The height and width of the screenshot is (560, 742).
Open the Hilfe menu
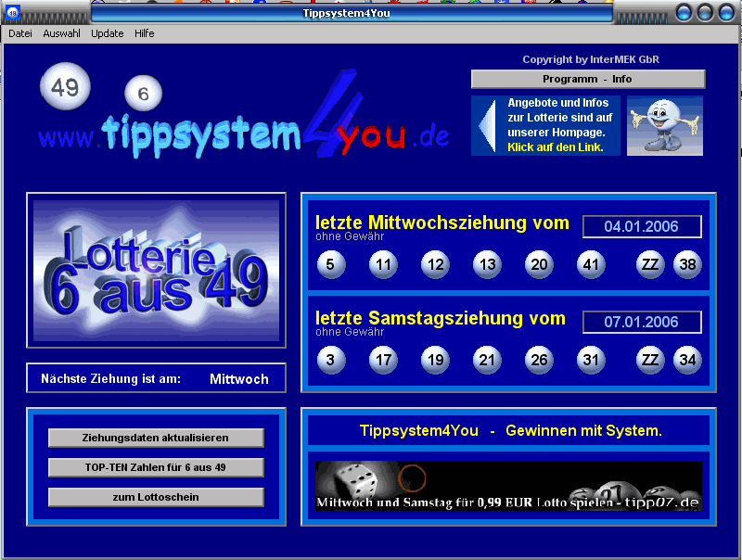(145, 33)
